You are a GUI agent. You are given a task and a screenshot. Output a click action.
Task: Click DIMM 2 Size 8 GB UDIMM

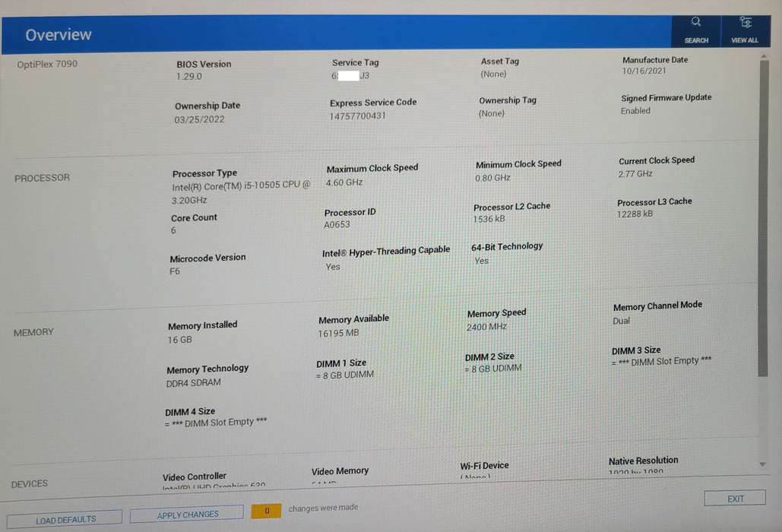tap(493, 369)
